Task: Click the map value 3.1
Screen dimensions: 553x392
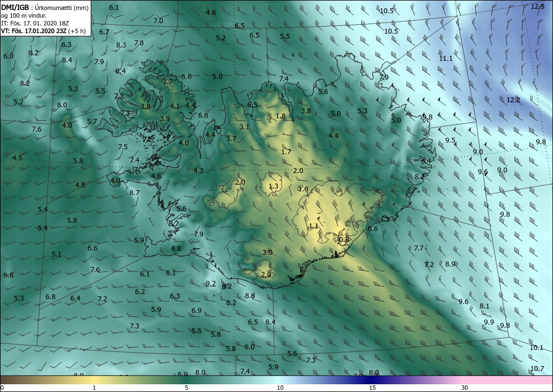Action: coord(244,127)
